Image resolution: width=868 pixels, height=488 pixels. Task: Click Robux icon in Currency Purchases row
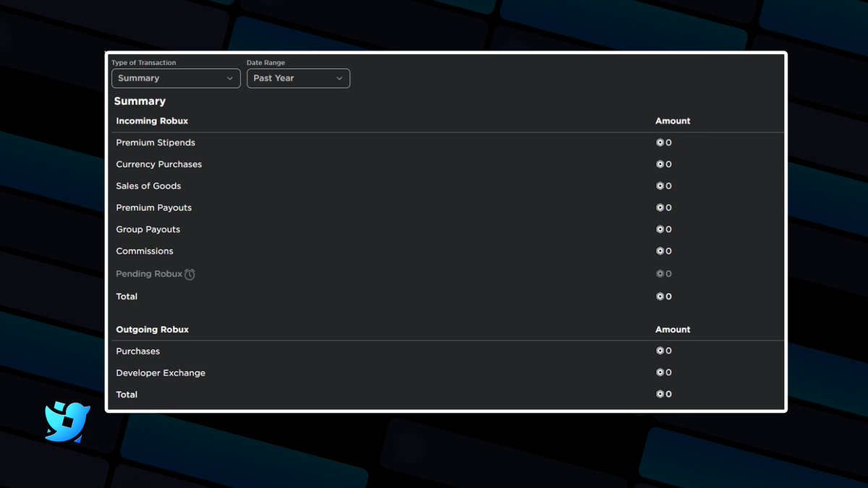tap(660, 164)
